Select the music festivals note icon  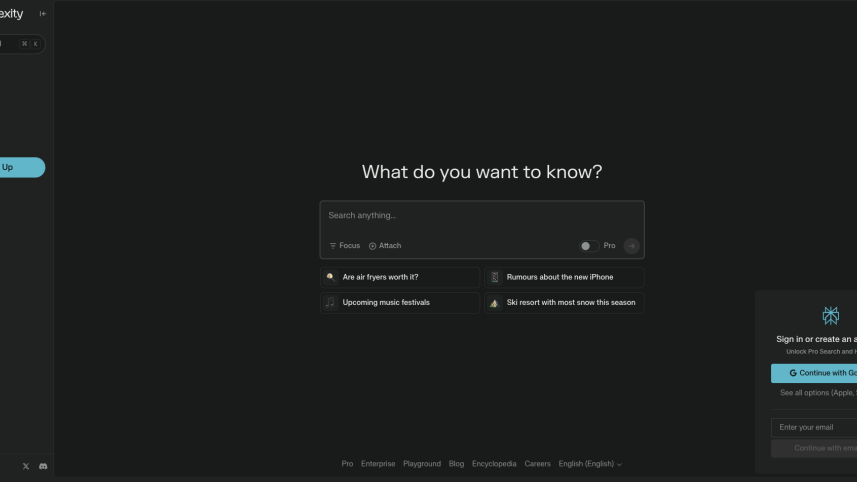pyautogui.click(x=330, y=302)
